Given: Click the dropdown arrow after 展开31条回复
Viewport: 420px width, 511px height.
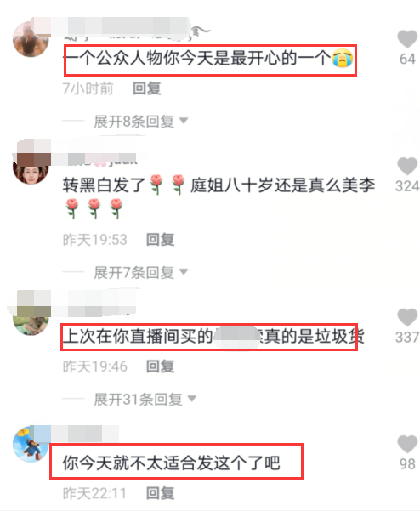Looking at the screenshot, I should pyautogui.click(x=192, y=399).
